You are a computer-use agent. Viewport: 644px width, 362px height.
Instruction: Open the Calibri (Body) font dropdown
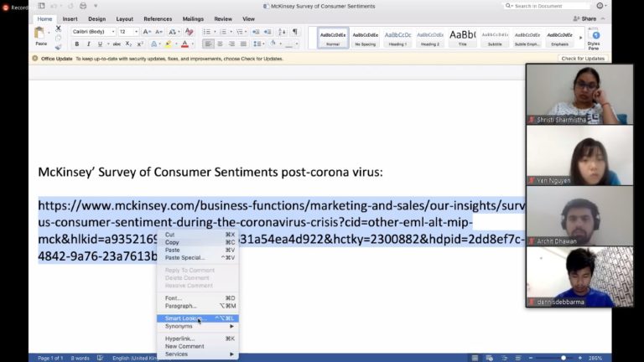pyautogui.click(x=92, y=32)
